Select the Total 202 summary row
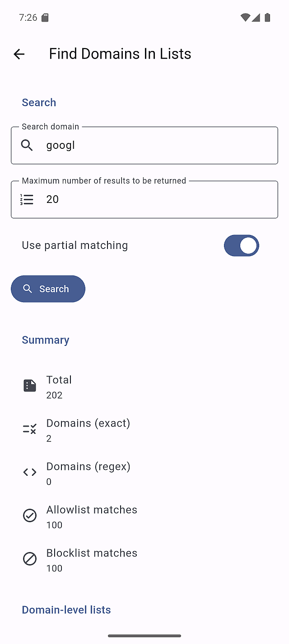Screen dimensions: 289x644 (144, 387)
